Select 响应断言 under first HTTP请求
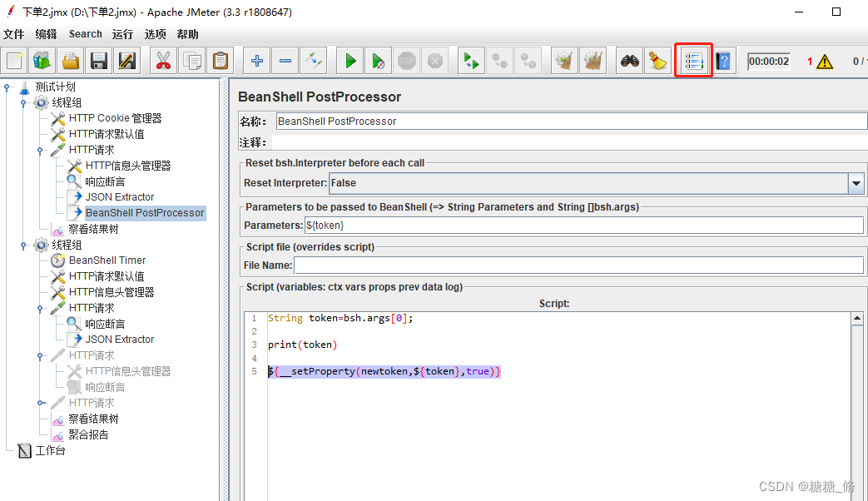Viewport: 868px width, 501px height. 105,182
